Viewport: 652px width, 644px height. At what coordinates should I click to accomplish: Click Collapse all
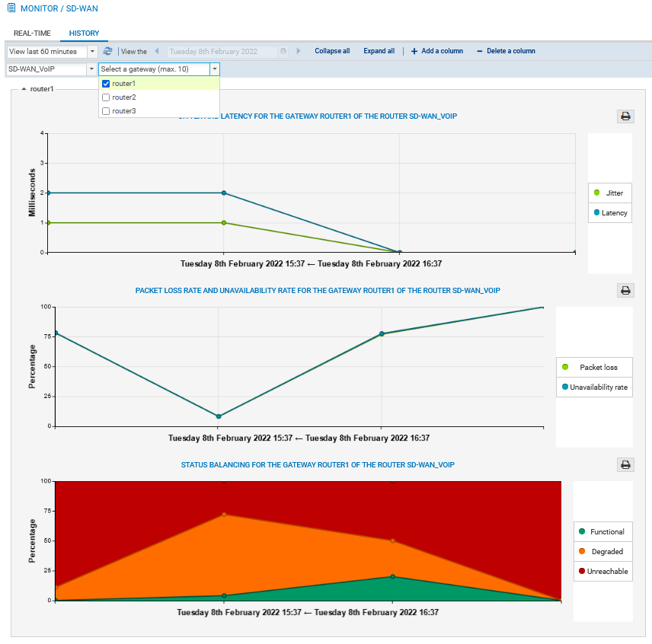click(x=332, y=51)
